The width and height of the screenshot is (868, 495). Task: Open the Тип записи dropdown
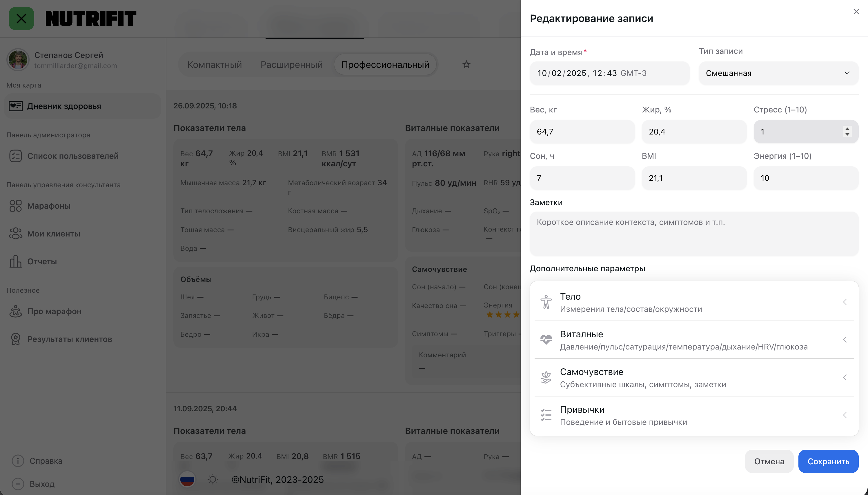(x=778, y=73)
